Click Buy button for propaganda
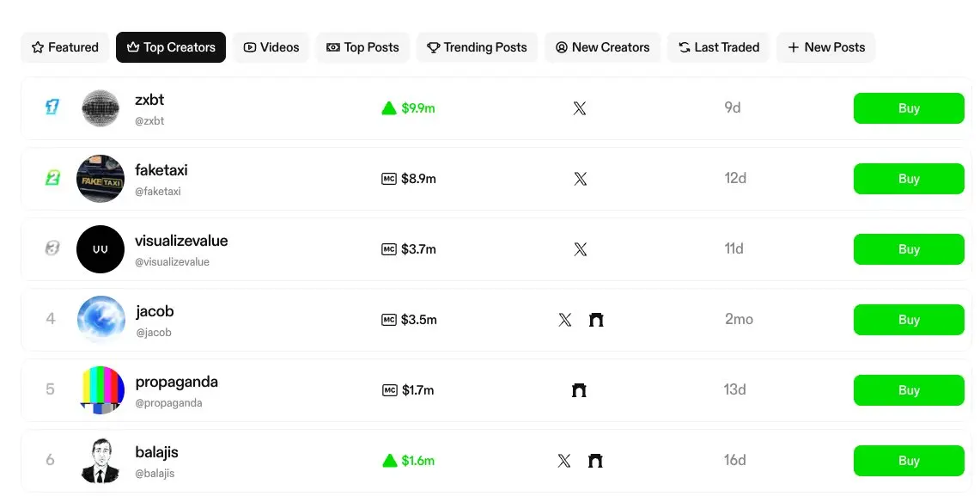980x496 pixels. point(909,390)
